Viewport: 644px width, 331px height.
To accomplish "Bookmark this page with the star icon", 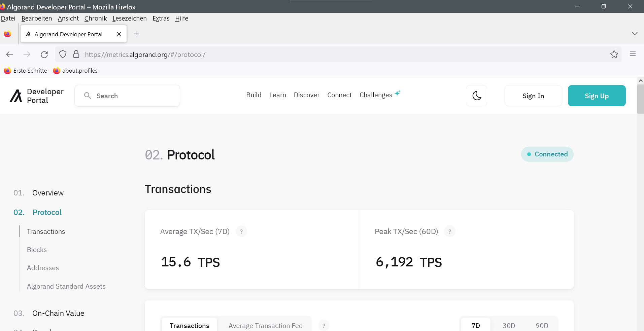I will point(614,54).
